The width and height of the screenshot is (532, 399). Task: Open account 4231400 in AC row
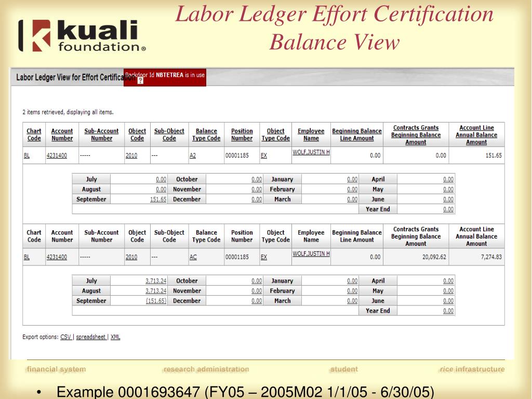57,257
